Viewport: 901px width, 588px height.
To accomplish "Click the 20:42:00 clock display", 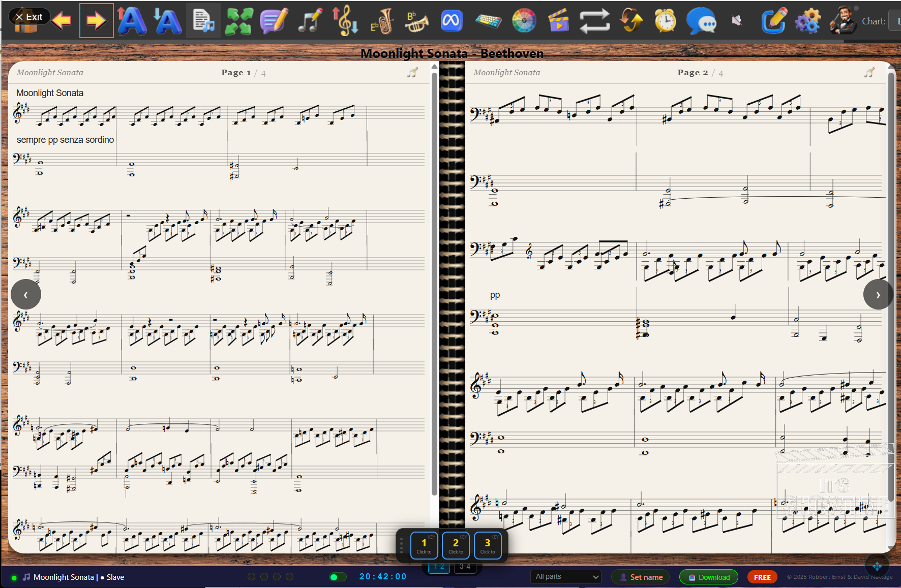I will point(383,576).
